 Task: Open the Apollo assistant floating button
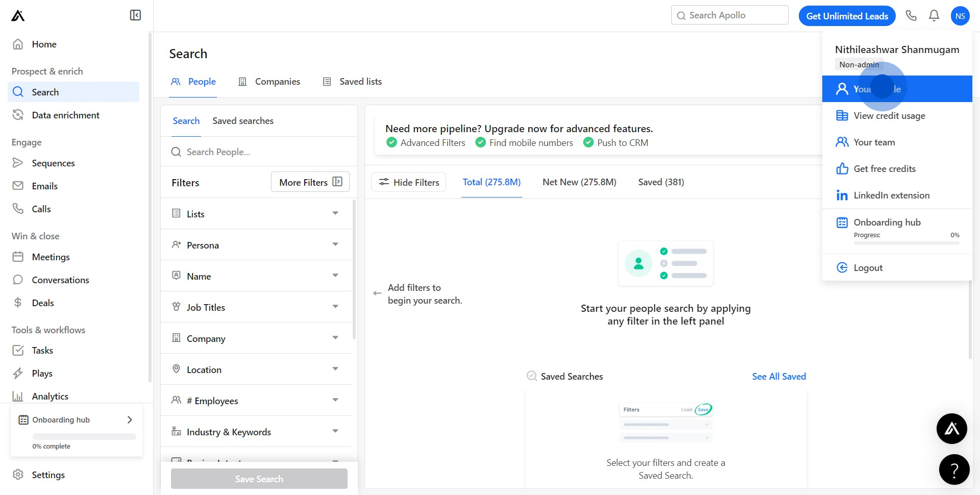point(951,428)
